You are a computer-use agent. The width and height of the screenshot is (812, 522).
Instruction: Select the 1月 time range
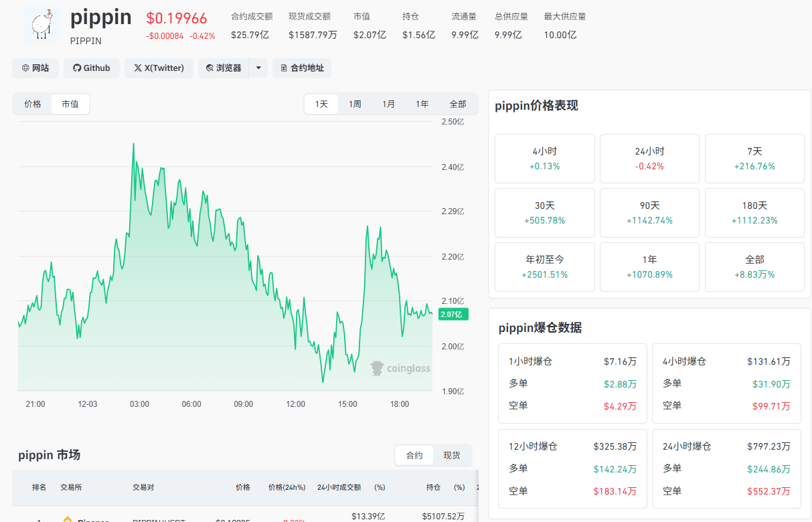point(388,104)
